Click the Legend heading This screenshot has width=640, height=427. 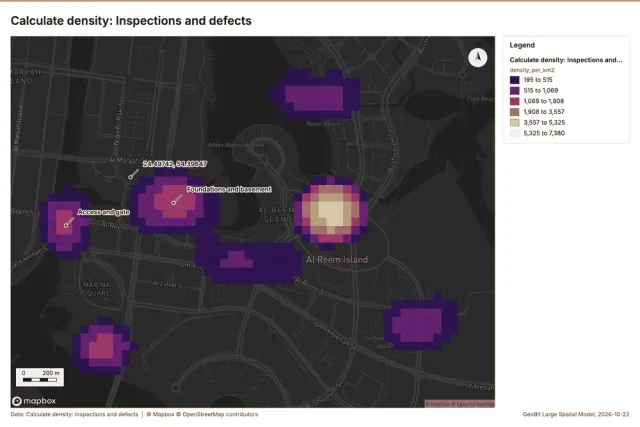pos(522,45)
